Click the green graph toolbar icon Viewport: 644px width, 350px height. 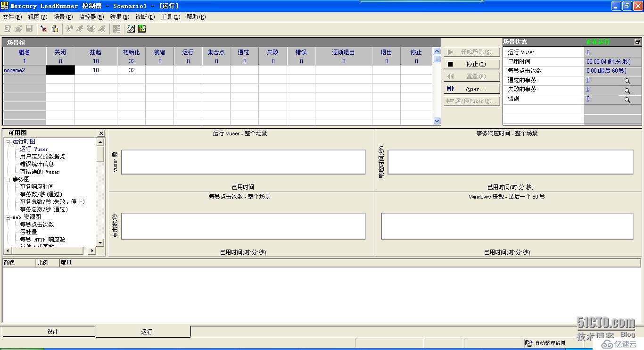142,29
